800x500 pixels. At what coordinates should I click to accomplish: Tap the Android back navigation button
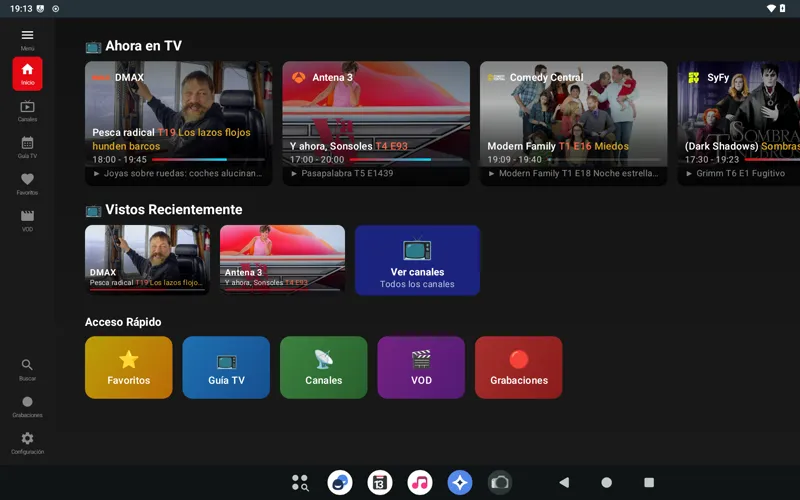pos(564,483)
